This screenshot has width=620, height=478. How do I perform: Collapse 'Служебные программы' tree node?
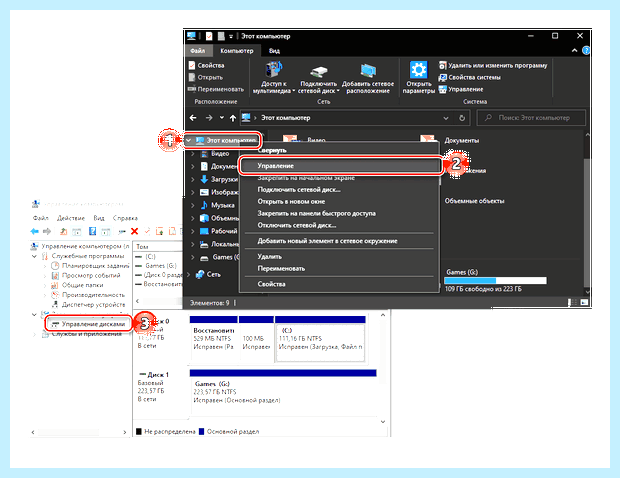[35, 256]
